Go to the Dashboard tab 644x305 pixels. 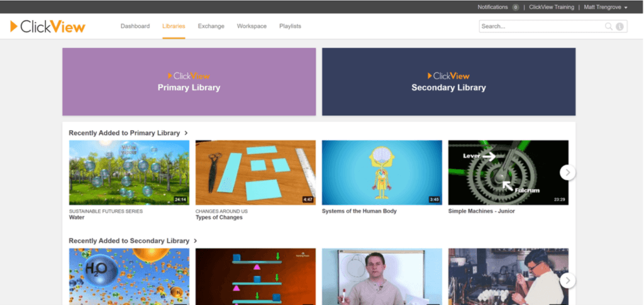(135, 26)
